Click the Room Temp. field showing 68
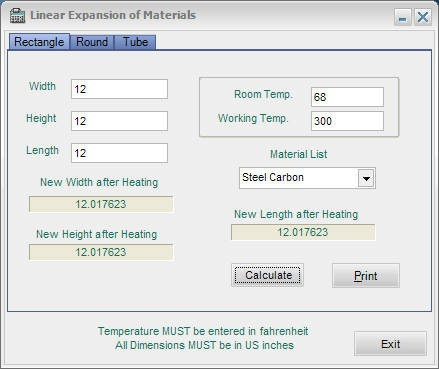The image size is (439, 369). pos(347,97)
